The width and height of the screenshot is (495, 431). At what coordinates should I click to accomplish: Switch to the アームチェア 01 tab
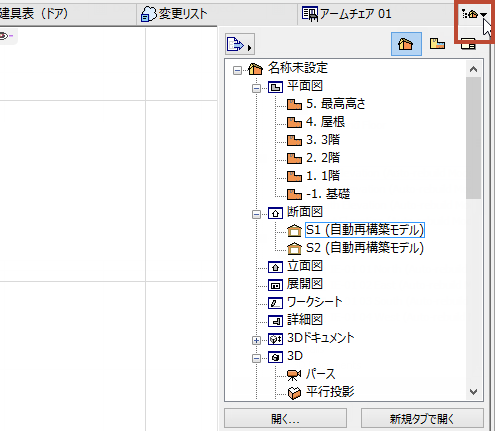point(377,14)
